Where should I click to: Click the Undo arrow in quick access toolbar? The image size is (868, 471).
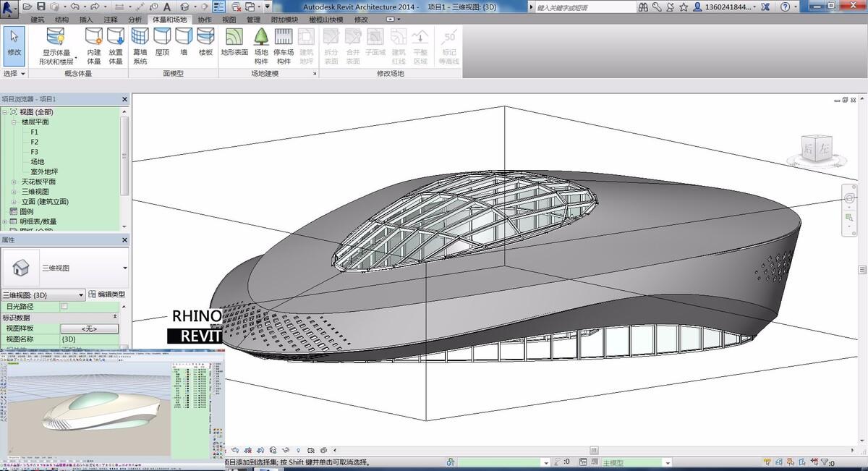(74, 7)
